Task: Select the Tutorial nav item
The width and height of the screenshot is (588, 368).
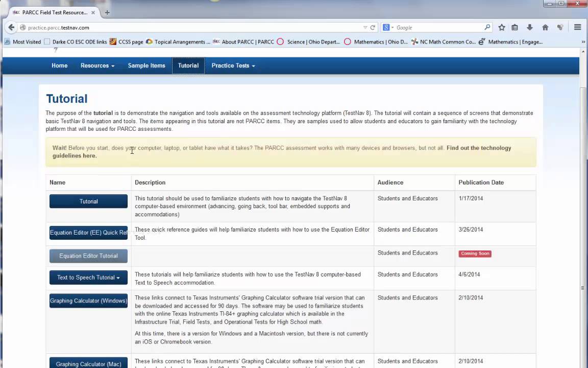Action: [188, 66]
